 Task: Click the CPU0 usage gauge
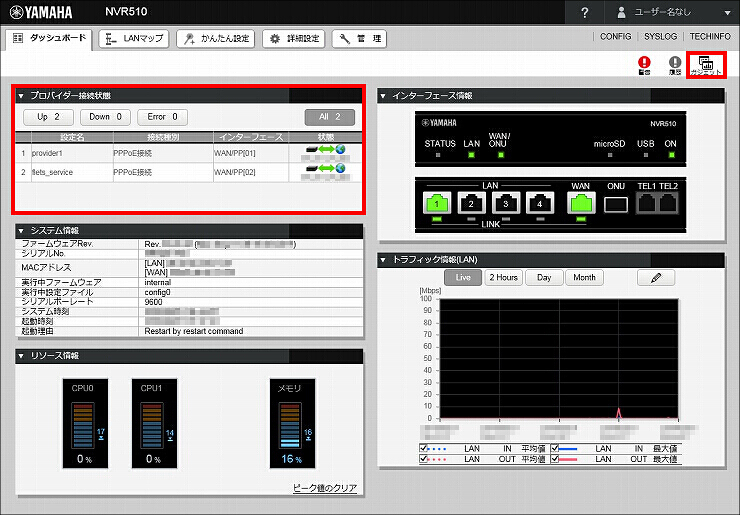coord(85,423)
